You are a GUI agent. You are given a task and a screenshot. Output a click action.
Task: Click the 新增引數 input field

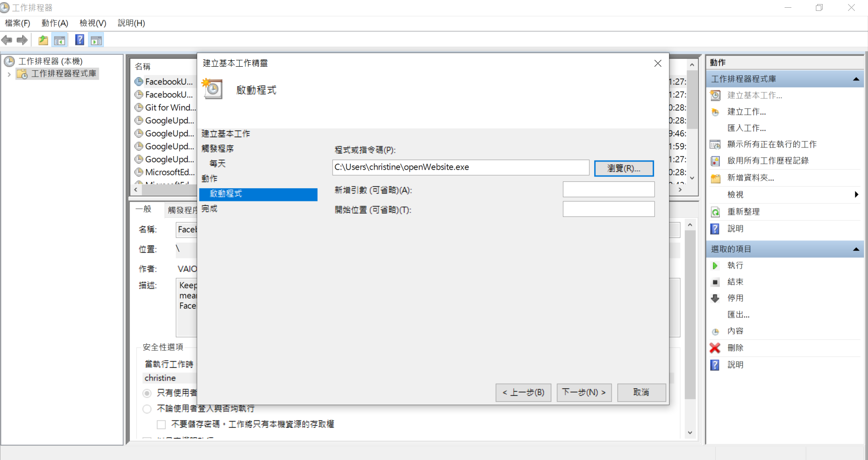tap(608, 190)
